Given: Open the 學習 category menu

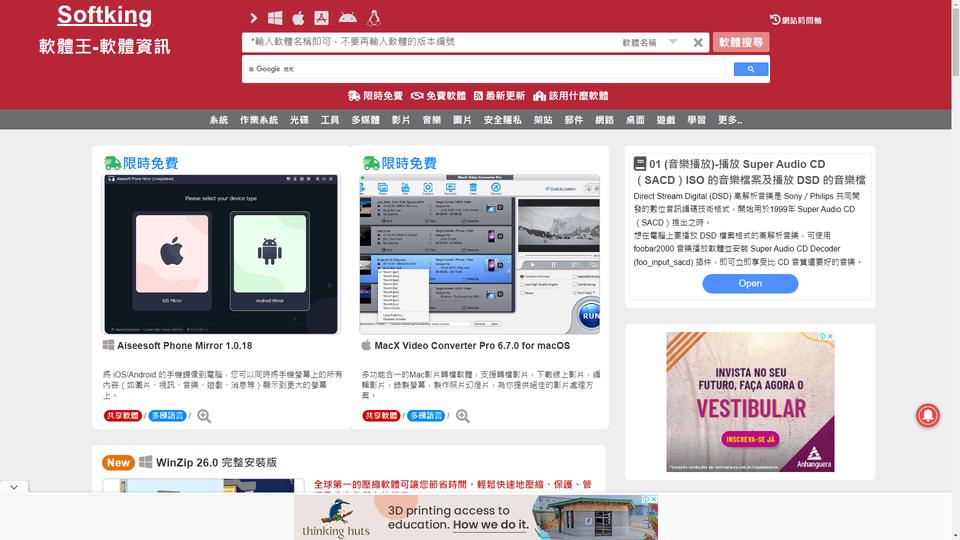Looking at the screenshot, I should click(696, 120).
